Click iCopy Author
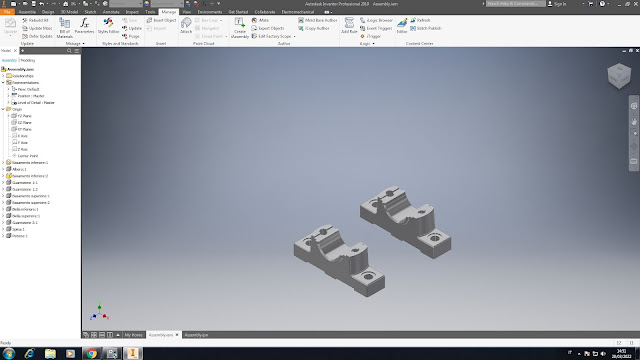 [313, 28]
